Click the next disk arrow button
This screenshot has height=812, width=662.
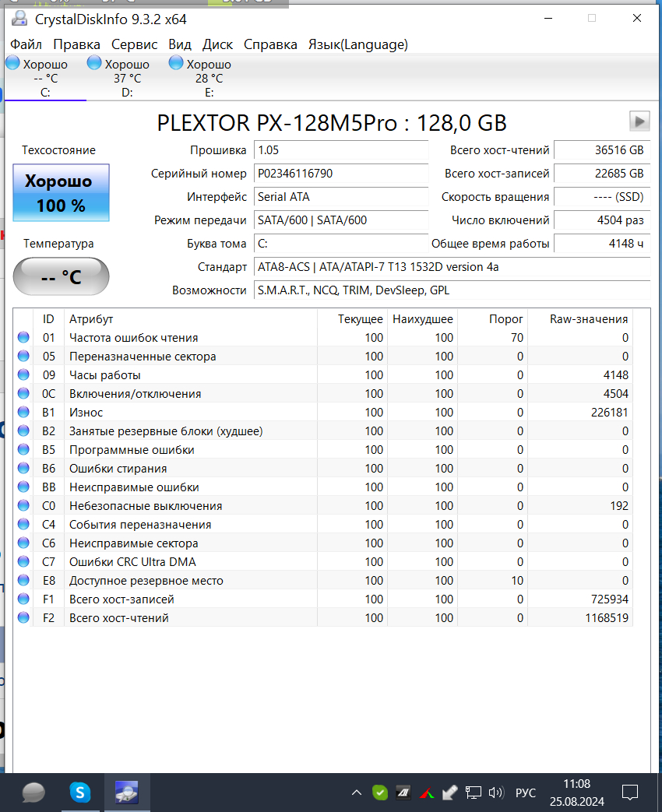(x=639, y=121)
